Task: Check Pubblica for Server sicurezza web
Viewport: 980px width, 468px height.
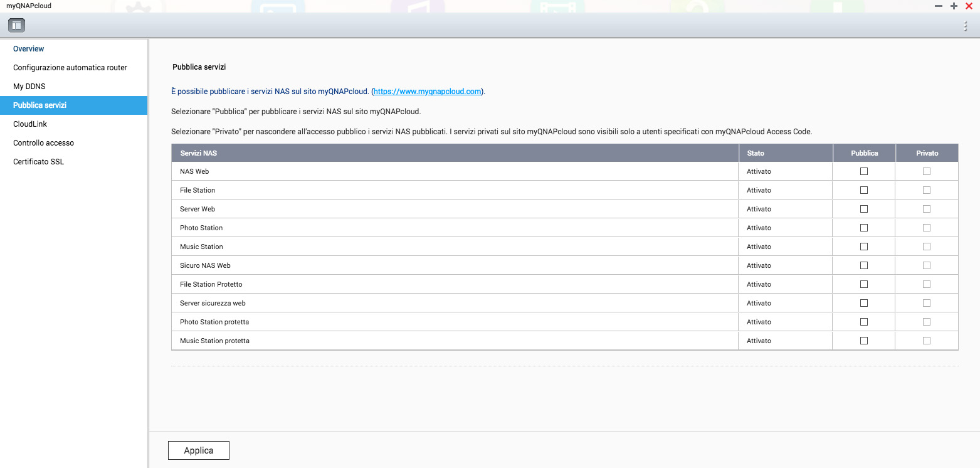Action: [x=864, y=303]
